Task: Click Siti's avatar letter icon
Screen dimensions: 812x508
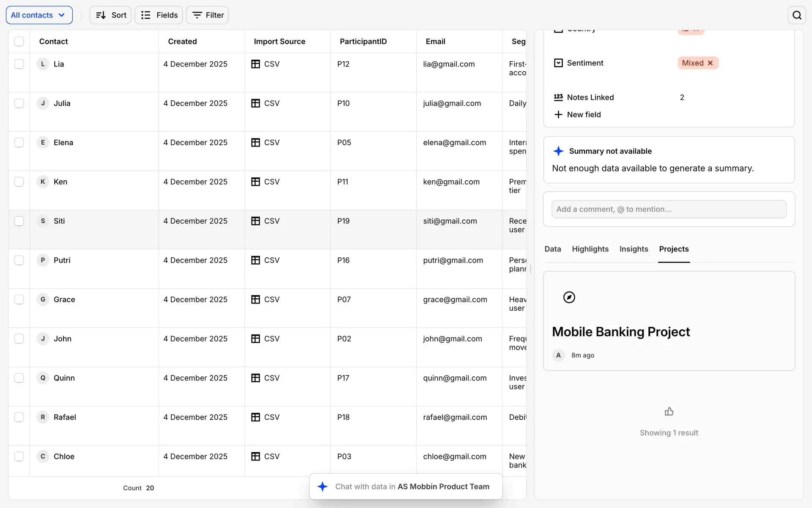Action: click(x=43, y=221)
